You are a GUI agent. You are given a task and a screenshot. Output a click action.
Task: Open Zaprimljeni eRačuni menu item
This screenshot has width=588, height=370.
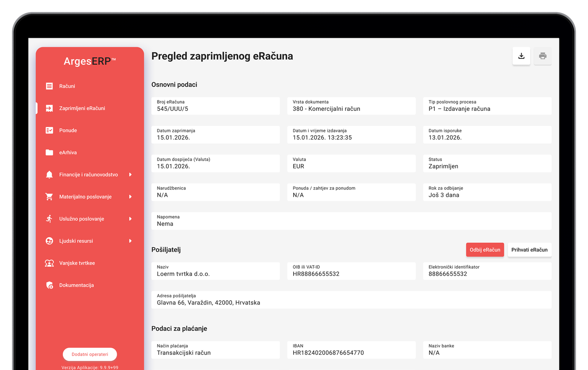coord(82,108)
